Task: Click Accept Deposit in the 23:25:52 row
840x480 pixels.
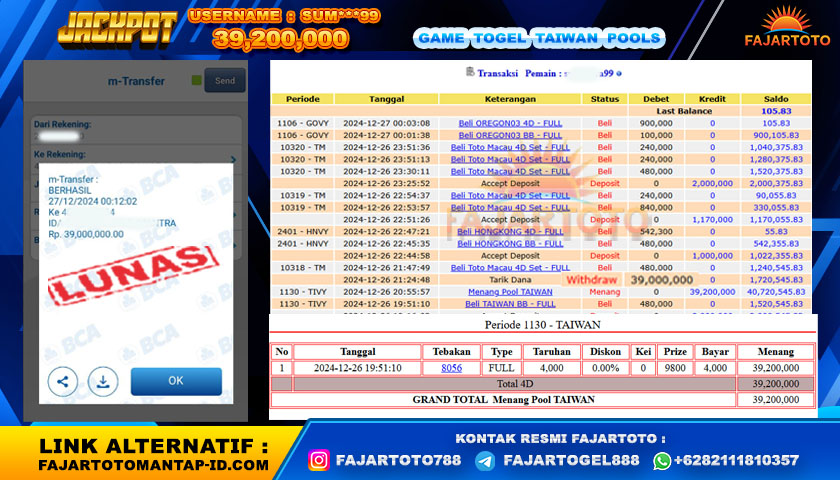Action: point(510,184)
